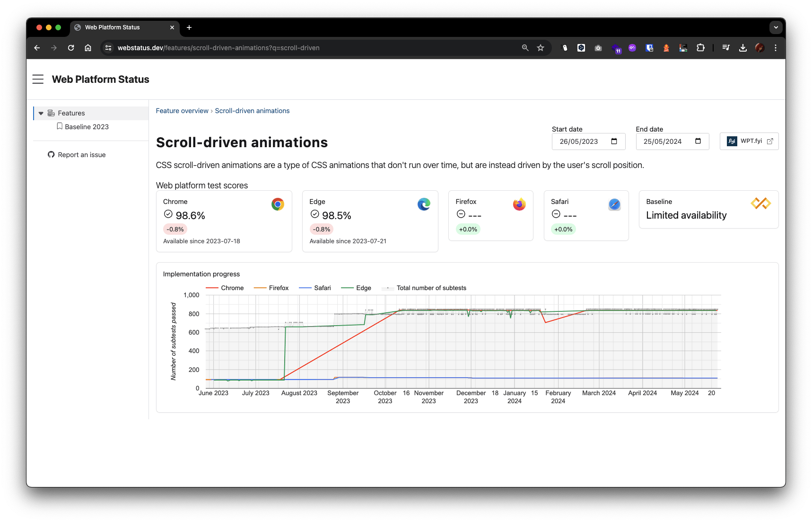812x522 pixels.
Task: Open the browser Downloads icon
Action: 742,48
